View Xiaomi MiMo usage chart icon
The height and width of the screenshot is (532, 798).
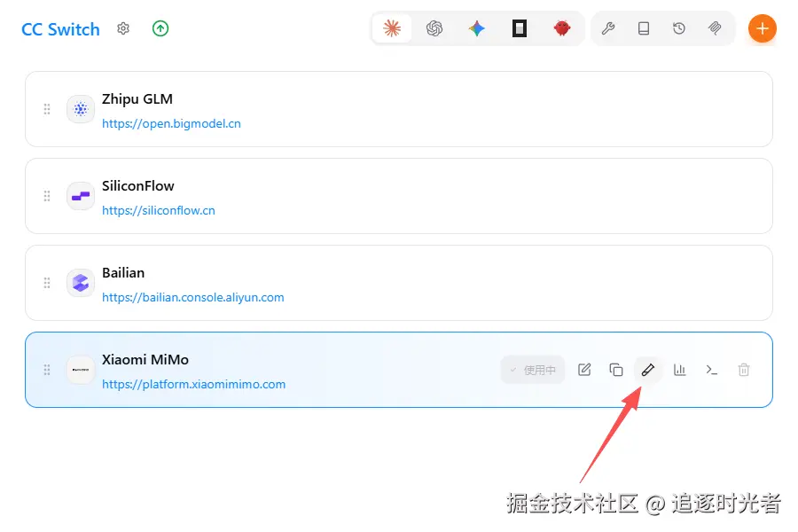point(680,370)
